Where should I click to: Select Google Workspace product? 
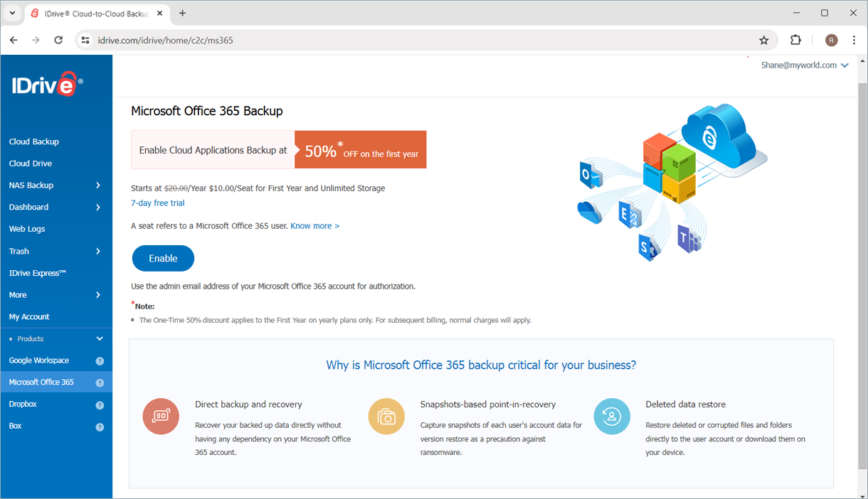click(x=39, y=361)
